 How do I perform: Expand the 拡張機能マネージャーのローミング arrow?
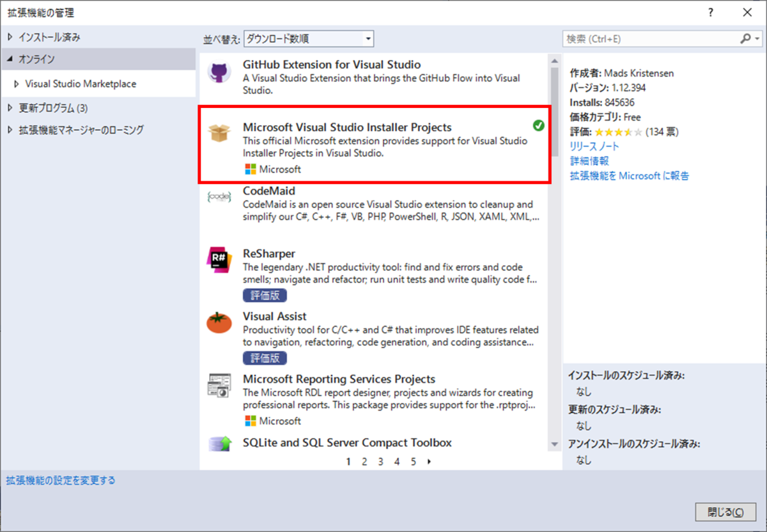click(x=10, y=130)
